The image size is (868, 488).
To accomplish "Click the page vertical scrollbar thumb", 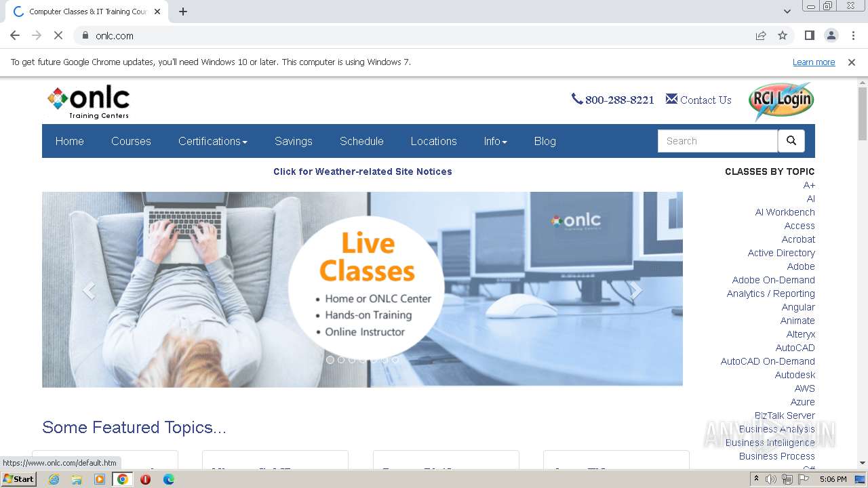I will point(863,114).
